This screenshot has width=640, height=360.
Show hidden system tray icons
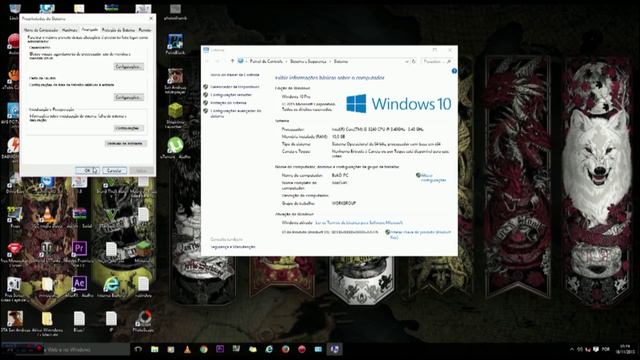pos(571,349)
